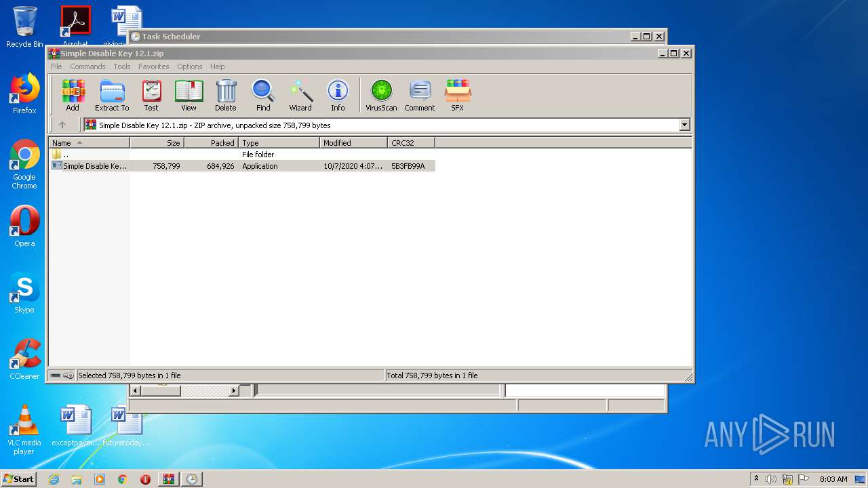Screen dimensions: 868x488
Task: Click the 8:03 AM taskbar clock
Action: tap(833, 479)
